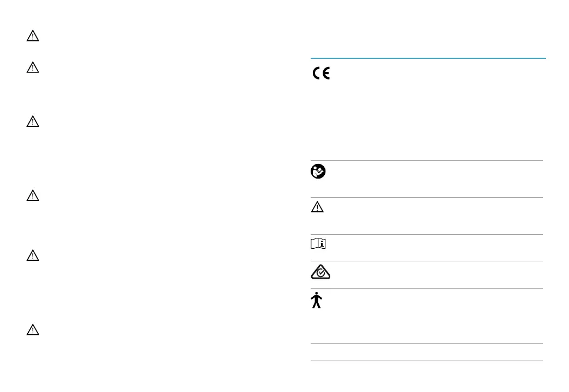Click the gray divider above the booklet icon

pyautogui.click(x=427, y=234)
